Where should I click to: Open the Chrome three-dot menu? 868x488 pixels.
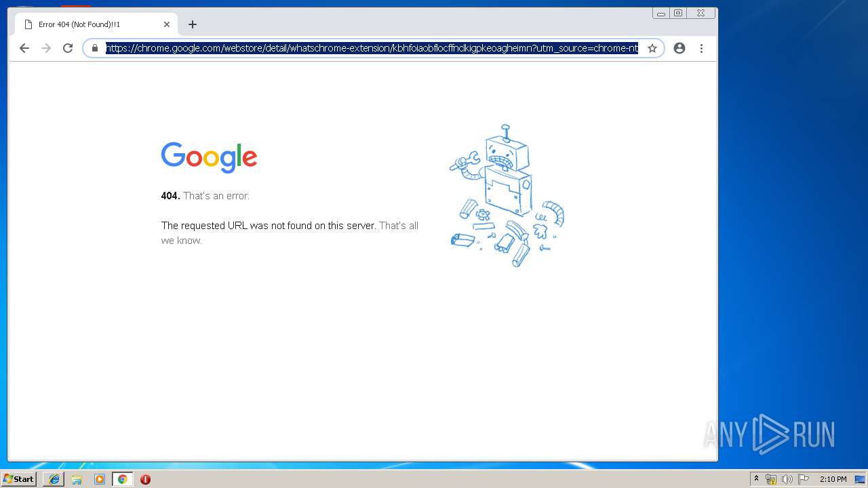coord(701,48)
